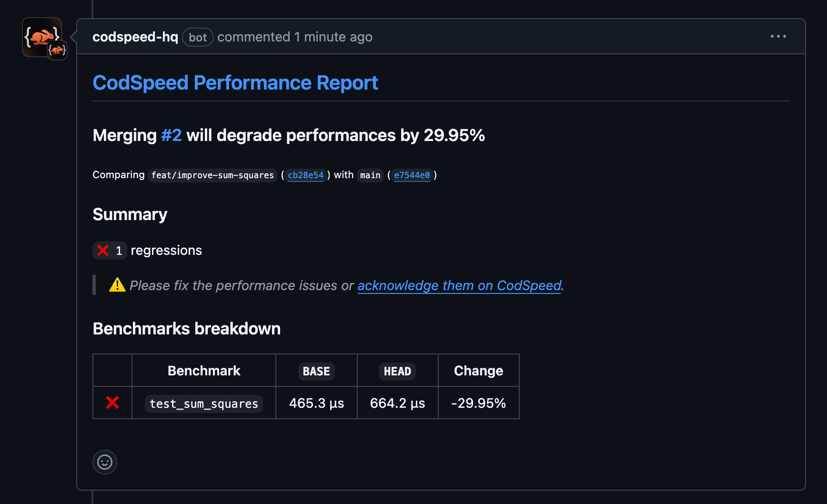Click the red X regression icon in Summary
The height and width of the screenshot is (504, 827).
pos(102,250)
